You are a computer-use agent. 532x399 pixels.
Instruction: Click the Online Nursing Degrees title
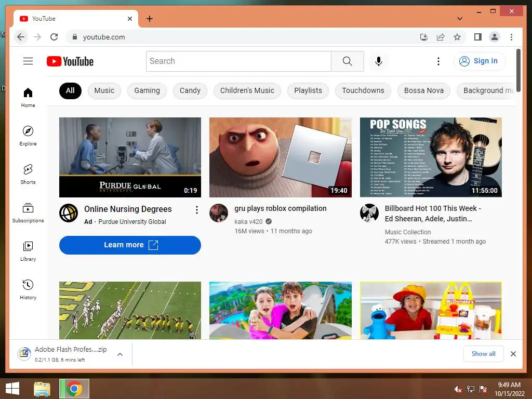(128, 209)
